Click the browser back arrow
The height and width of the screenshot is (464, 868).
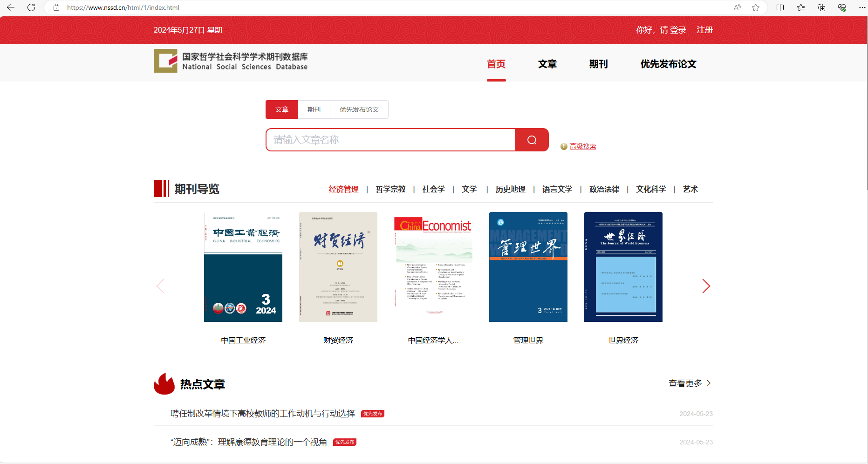pyautogui.click(x=11, y=7)
